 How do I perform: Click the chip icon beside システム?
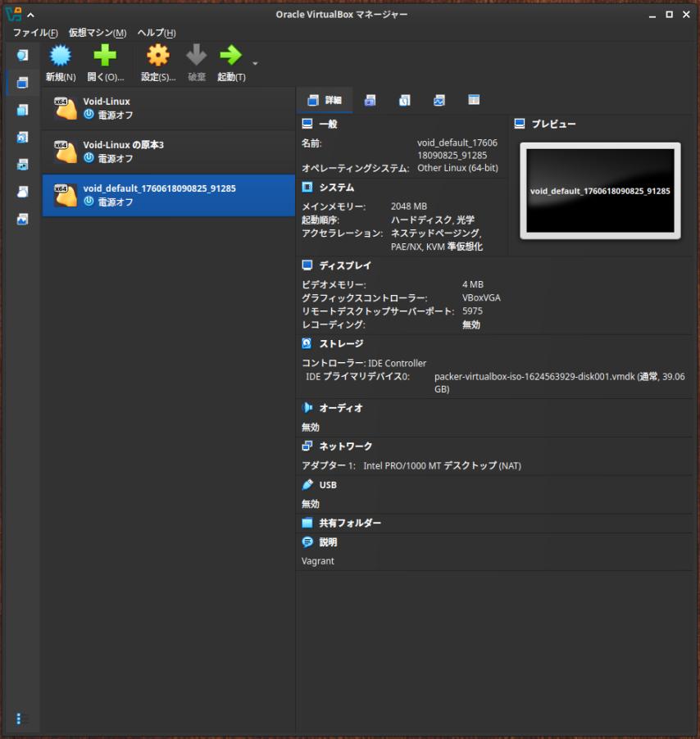pyautogui.click(x=307, y=187)
